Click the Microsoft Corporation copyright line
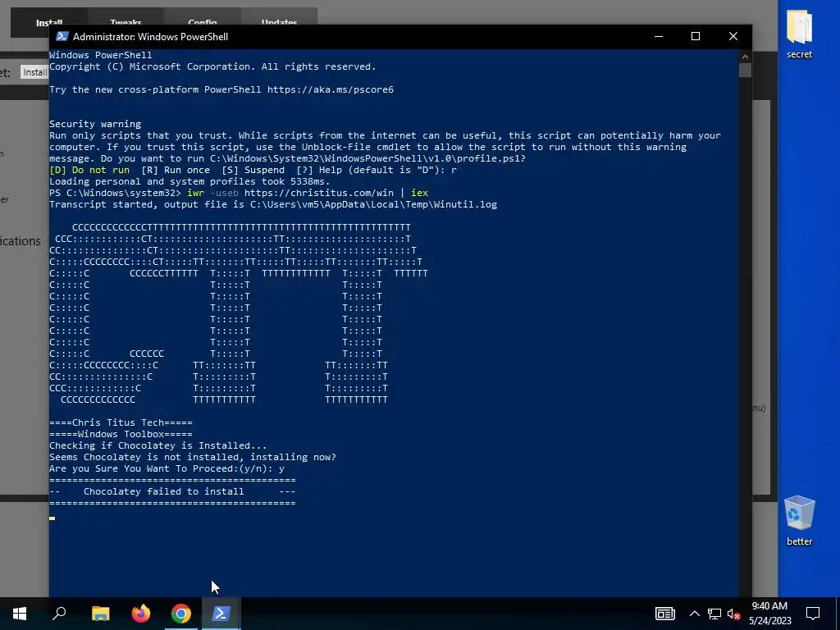This screenshot has width=840, height=630. tap(212, 66)
